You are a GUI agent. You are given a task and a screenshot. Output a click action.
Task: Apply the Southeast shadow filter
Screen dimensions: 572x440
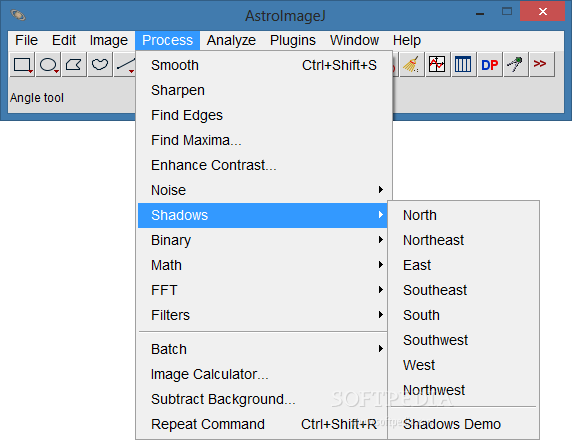tap(463, 290)
